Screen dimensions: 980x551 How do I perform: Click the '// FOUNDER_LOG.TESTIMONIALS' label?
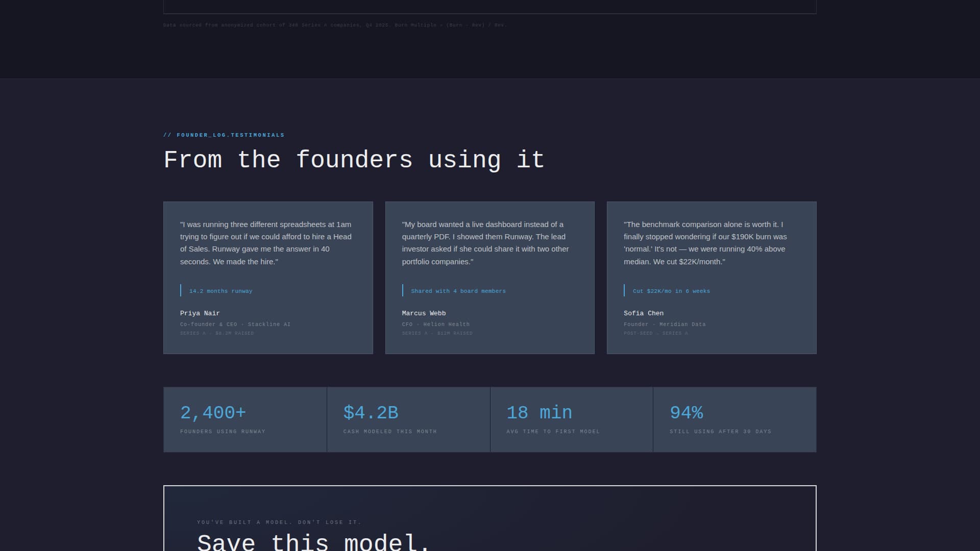coord(224,135)
